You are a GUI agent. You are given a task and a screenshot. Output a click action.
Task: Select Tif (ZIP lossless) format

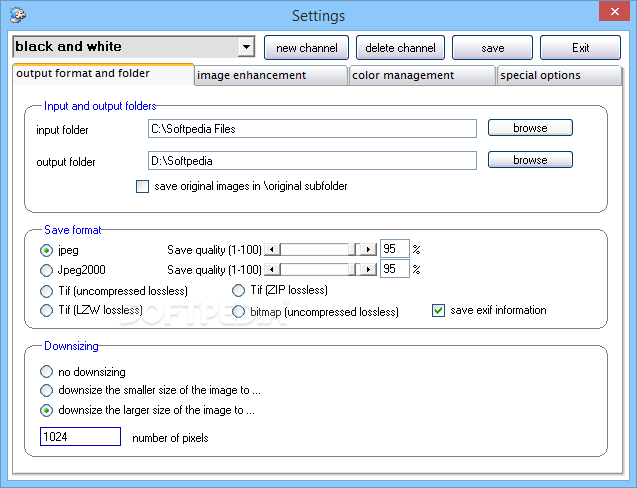239,291
